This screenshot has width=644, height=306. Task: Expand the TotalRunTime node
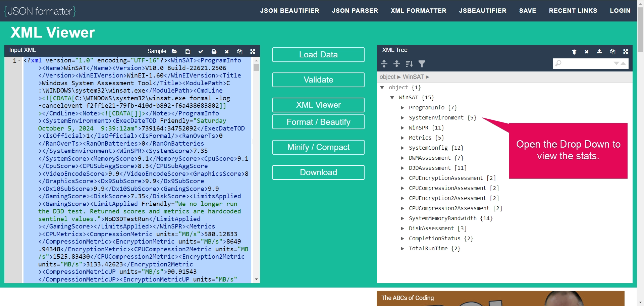pos(402,249)
